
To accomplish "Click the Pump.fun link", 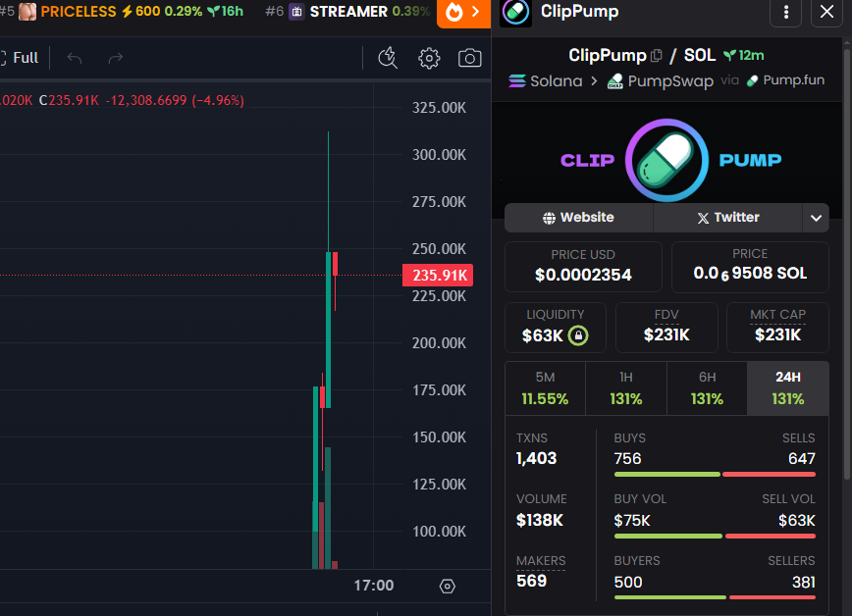I will 785,80.
